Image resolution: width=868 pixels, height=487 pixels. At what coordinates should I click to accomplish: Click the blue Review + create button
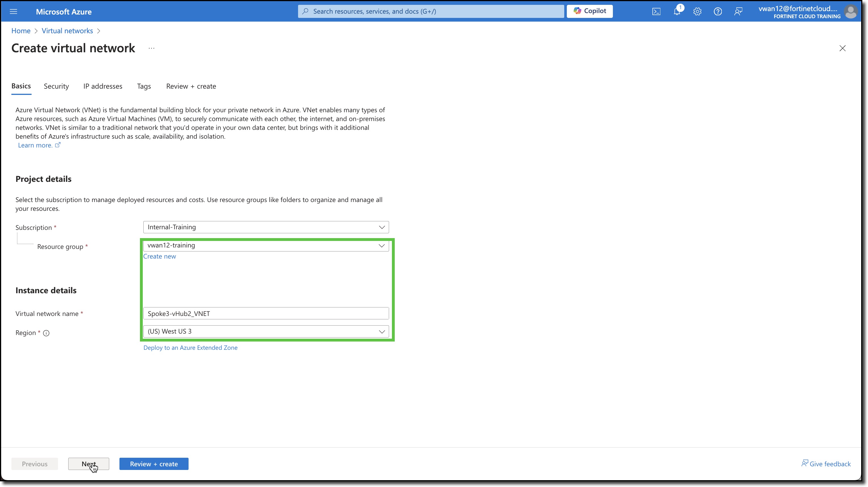pyautogui.click(x=154, y=464)
